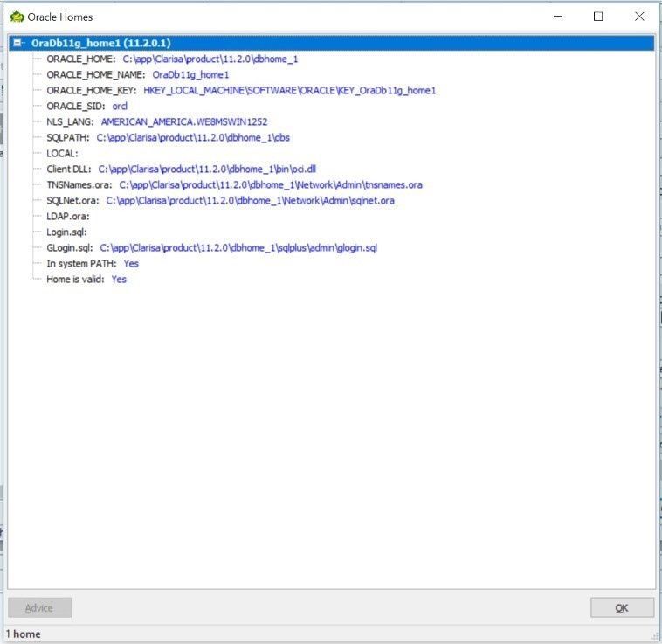The height and width of the screenshot is (644, 662).
Task: Select the LDAP.ora row
Action: [67, 216]
